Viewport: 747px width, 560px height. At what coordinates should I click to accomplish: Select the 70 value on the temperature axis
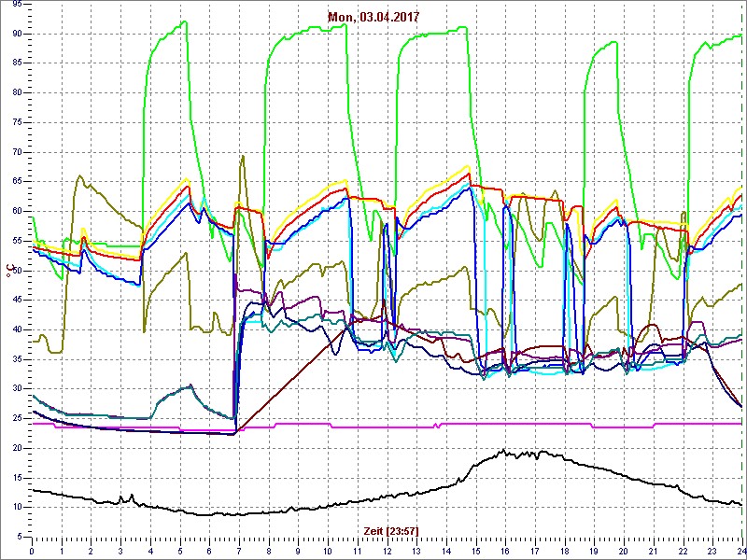coord(16,152)
